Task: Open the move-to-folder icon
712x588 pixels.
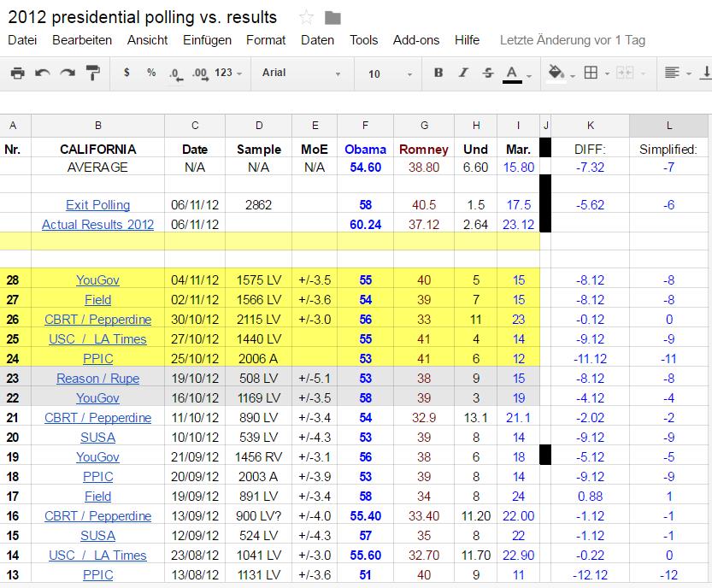Action: [x=332, y=18]
